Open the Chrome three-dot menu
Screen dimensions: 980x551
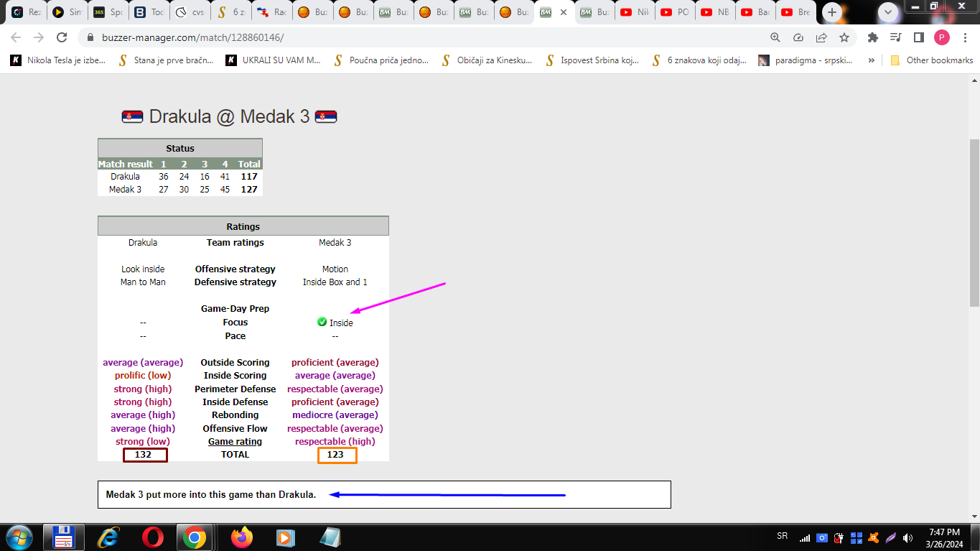point(965,37)
